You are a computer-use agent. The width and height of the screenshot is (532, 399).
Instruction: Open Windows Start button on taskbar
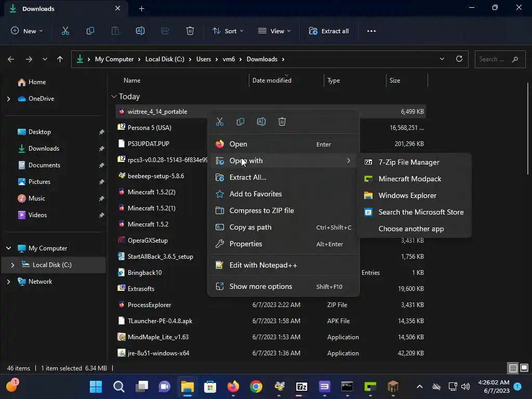tap(96, 387)
